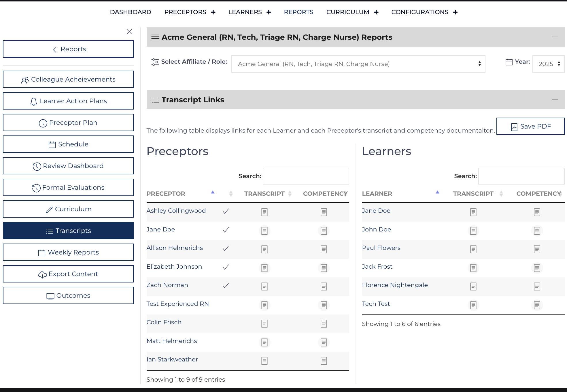Open Zach Norman preceptor link
567x392 pixels.
(167, 285)
